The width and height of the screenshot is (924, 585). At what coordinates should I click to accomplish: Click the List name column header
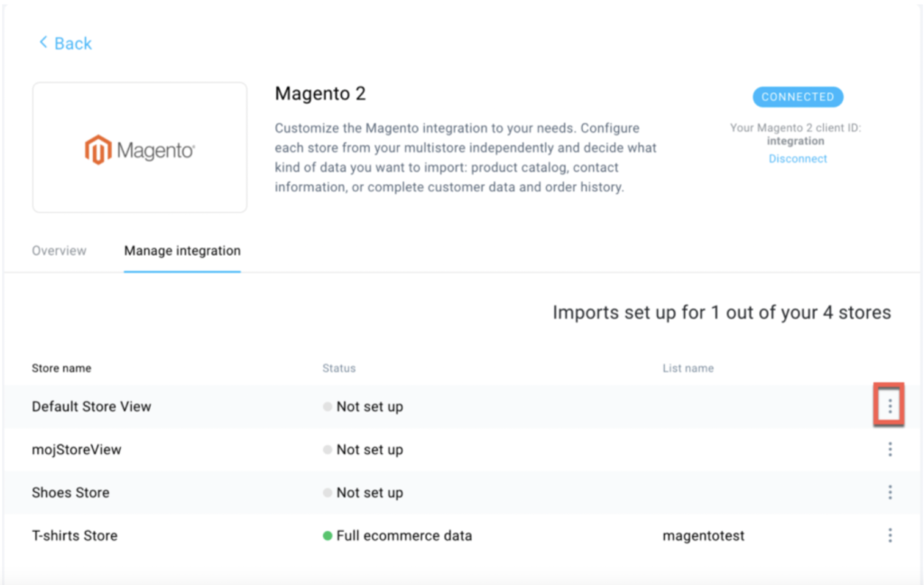pyautogui.click(x=688, y=368)
